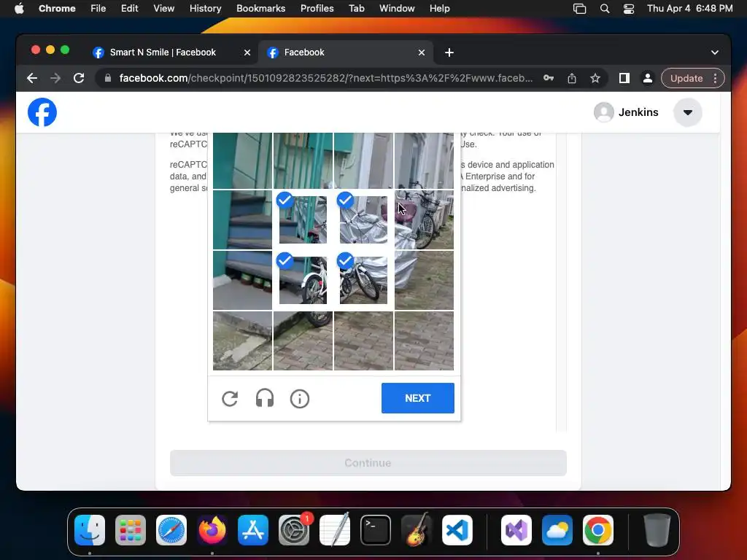747x560 pixels.
Task: Open Spotlight search in the menu bar
Action: point(605,9)
